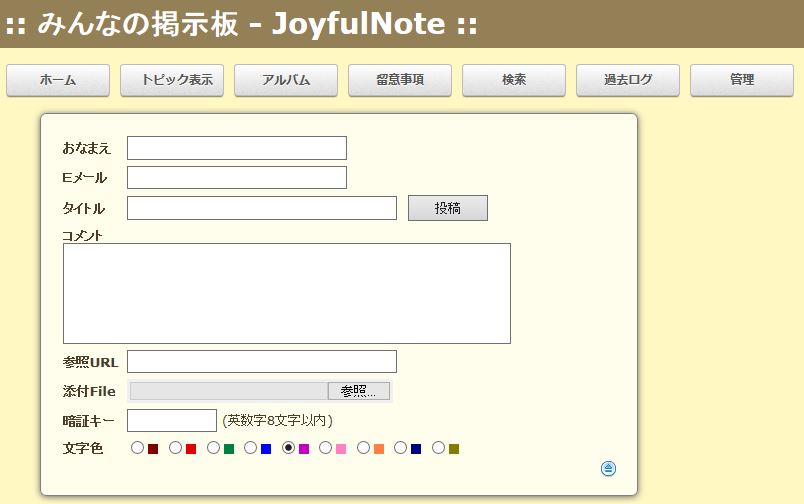
Task: Focus the おなまえ name input field
Action: [x=237, y=148]
